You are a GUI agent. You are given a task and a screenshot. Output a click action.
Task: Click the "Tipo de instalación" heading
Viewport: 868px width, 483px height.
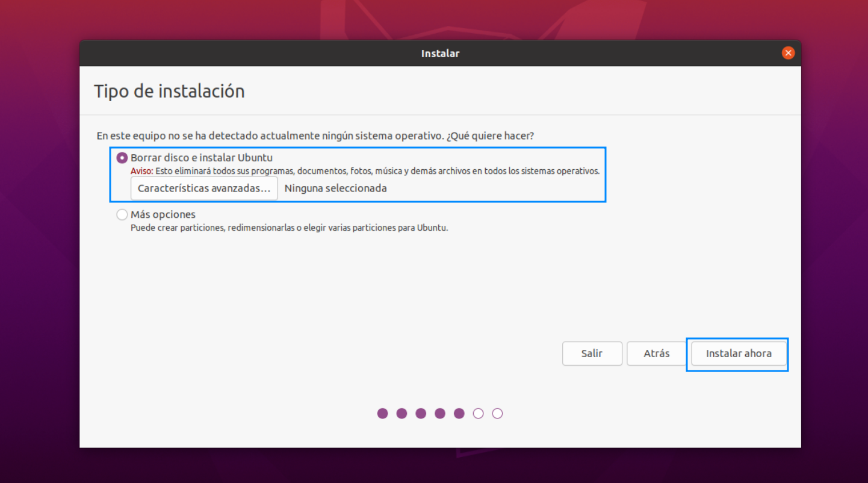click(x=169, y=92)
